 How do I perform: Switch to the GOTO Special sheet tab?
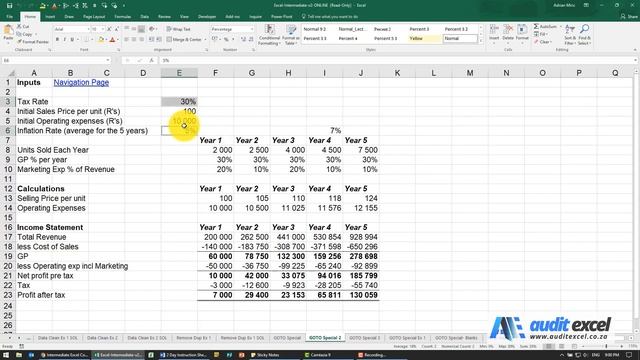[287, 338]
